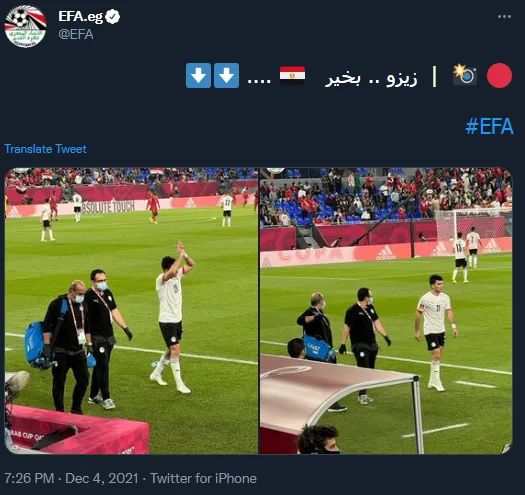Image resolution: width=525 pixels, height=495 pixels.
Task: Click the dots before the flag emoji
Action: pyautogui.click(x=258, y=82)
